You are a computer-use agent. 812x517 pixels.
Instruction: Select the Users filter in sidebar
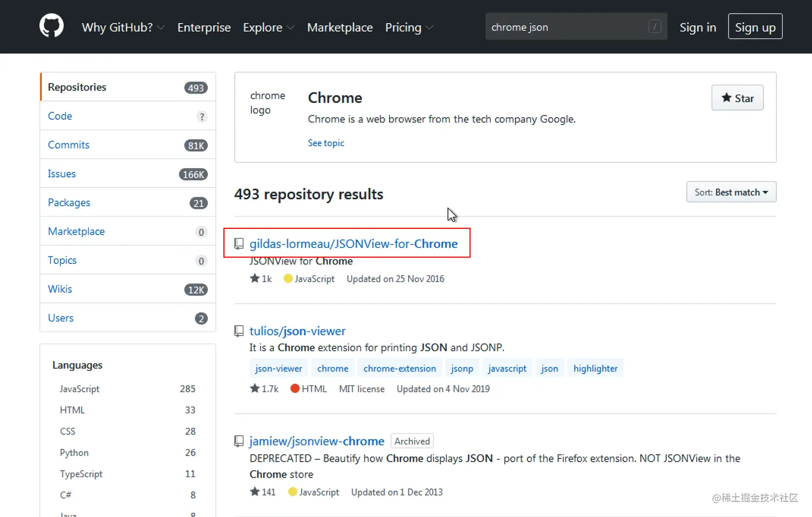tap(128, 318)
